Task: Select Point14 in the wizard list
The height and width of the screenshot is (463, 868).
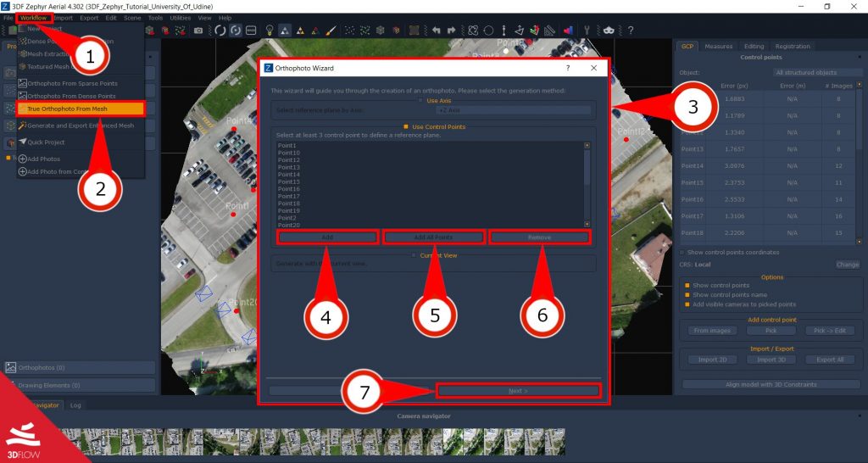Action: (x=289, y=175)
